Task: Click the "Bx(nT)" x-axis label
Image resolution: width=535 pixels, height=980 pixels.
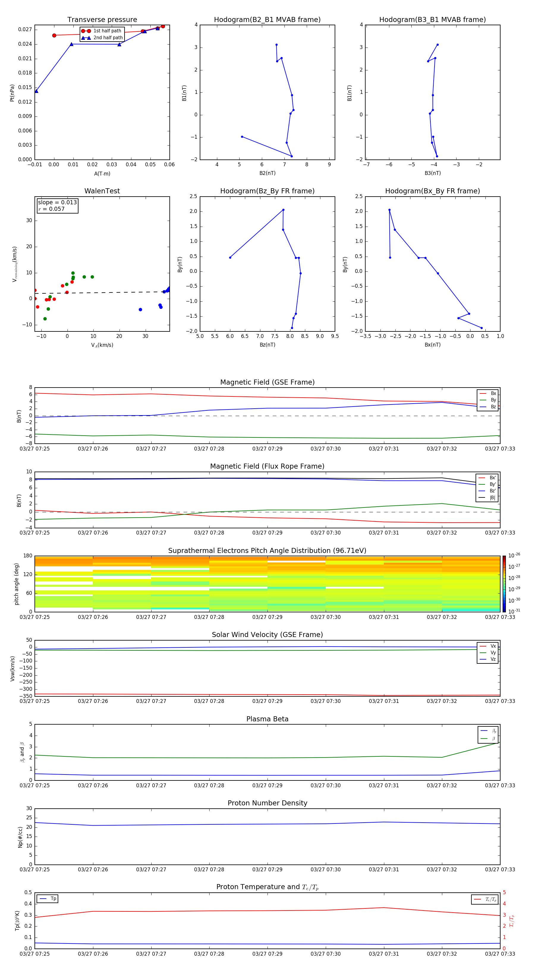Action: tap(432, 345)
